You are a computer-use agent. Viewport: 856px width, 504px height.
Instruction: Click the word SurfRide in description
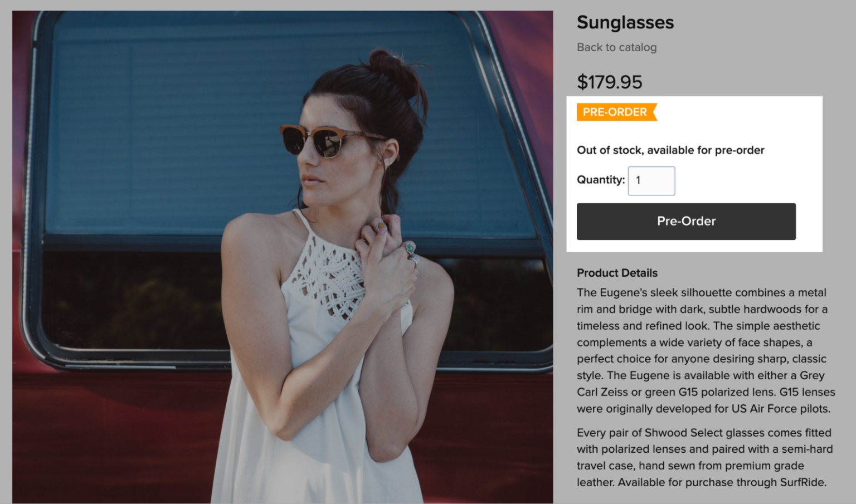(x=802, y=482)
